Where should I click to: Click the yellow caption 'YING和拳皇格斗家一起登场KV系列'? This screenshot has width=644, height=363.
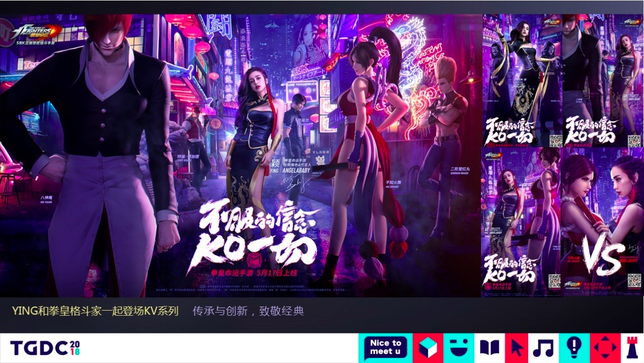click(95, 311)
